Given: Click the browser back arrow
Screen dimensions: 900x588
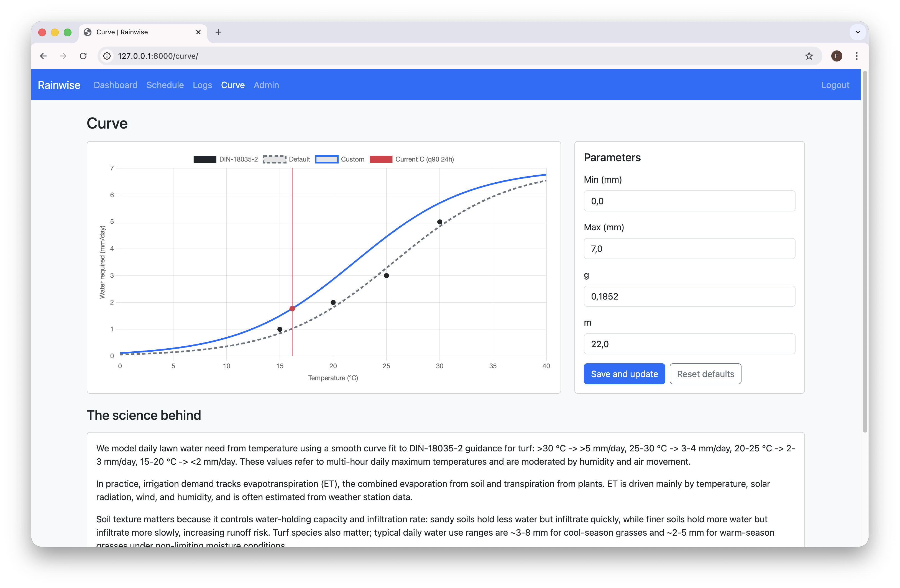Looking at the screenshot, I should click(44, 56).
